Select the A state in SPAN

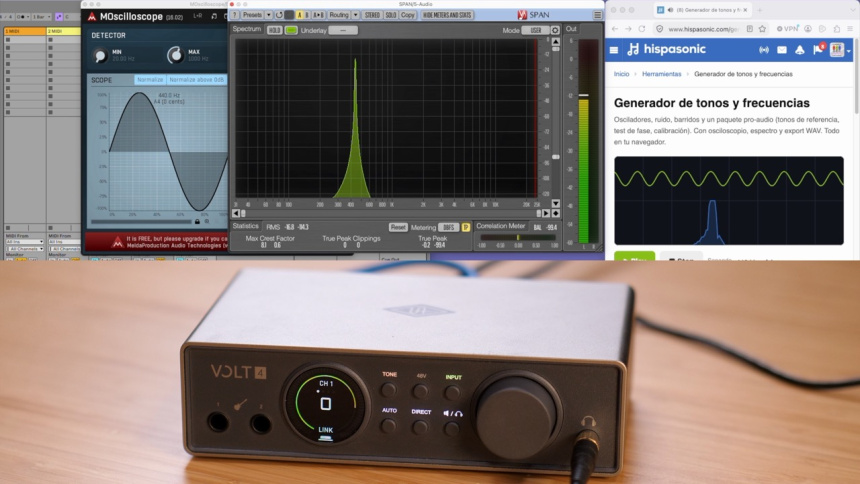click(x=299, y=15)
